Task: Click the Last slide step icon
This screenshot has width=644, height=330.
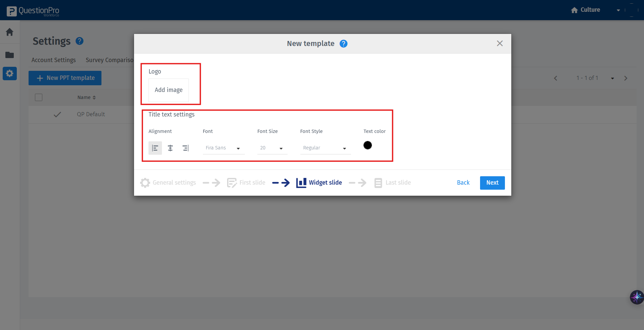Action: tap(378, 183)
